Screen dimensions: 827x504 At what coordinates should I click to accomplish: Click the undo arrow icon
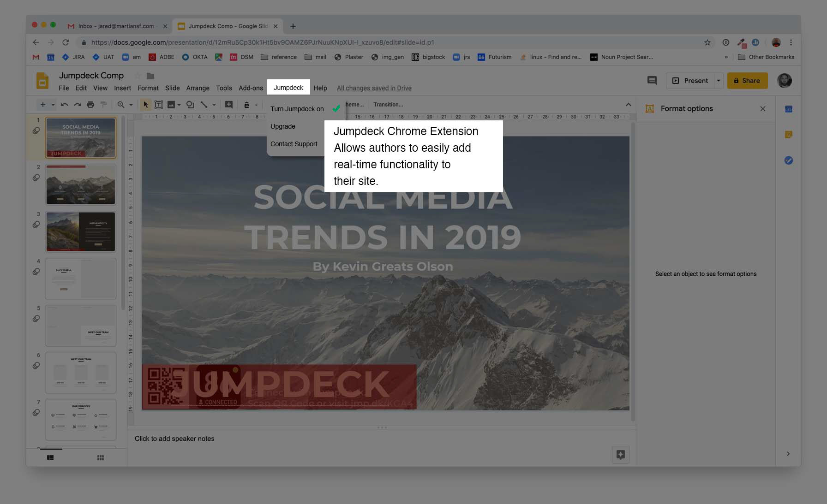tap(64, 105)
